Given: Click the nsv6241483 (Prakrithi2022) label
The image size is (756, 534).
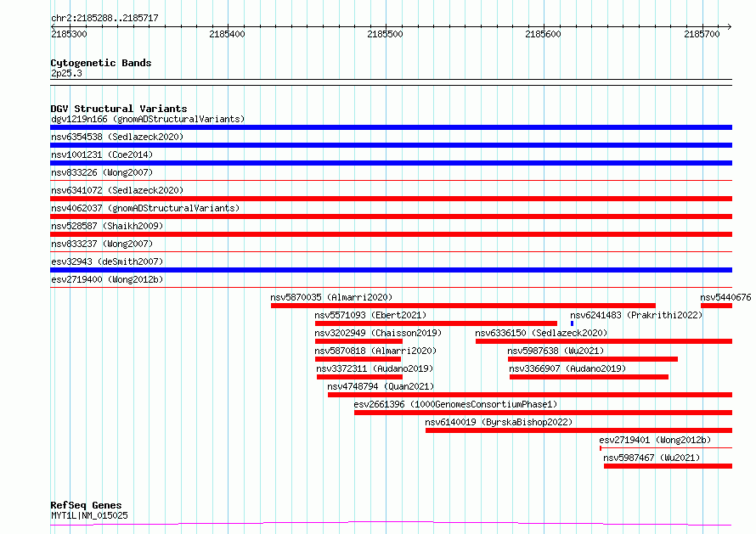Looking at the screenshot, I should (636, 315).
